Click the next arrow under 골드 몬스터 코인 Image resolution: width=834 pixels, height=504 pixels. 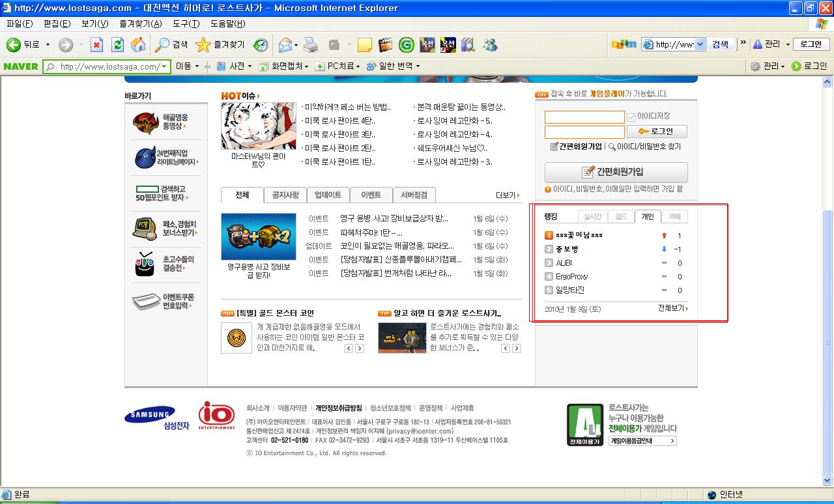[x=360, y=348]
